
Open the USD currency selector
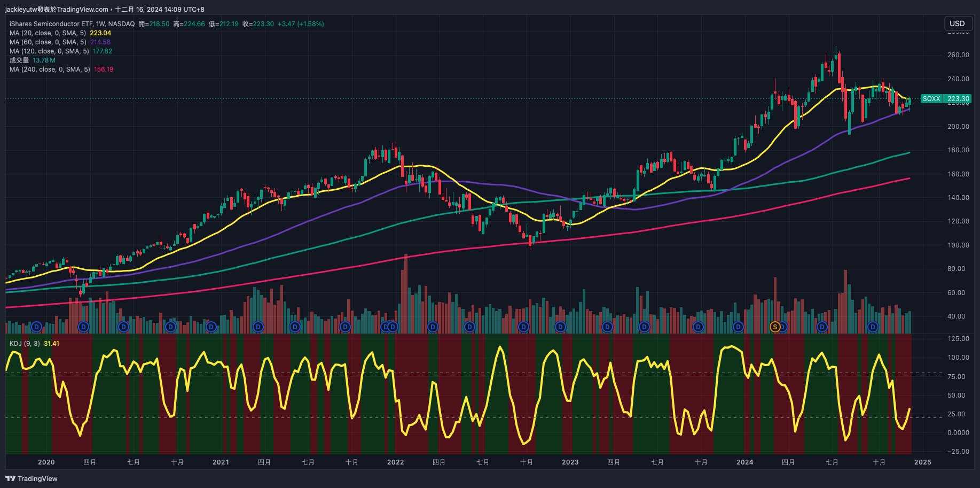click(957, 24)
